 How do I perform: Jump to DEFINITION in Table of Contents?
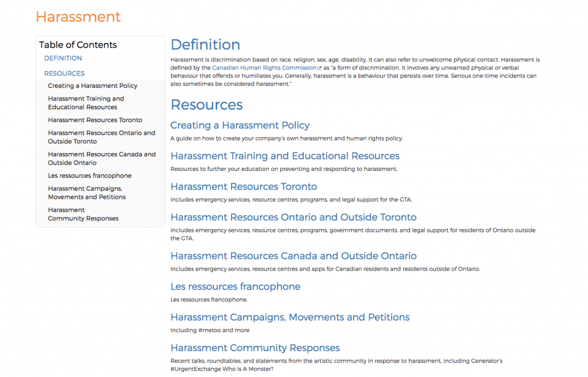pyautogui.click(x=63, y=59)
